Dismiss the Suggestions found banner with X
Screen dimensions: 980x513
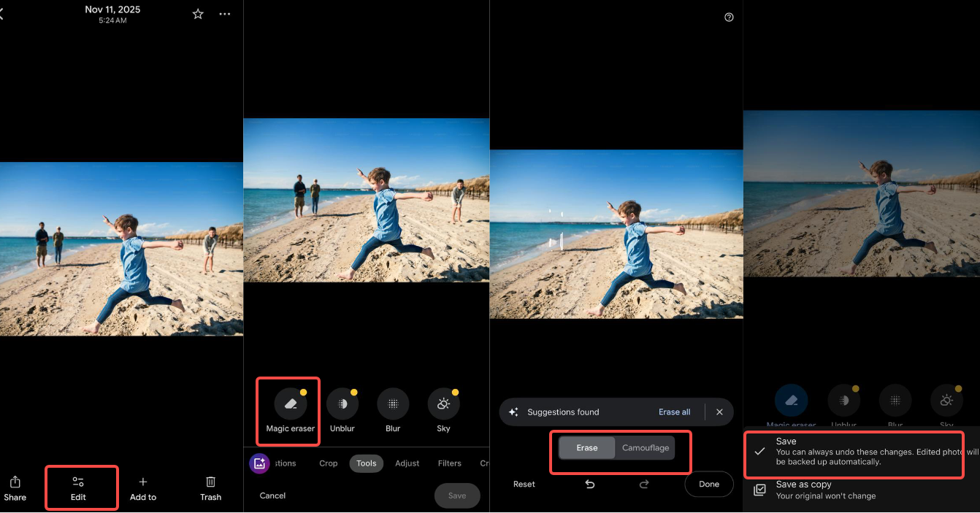coord(719,412)
